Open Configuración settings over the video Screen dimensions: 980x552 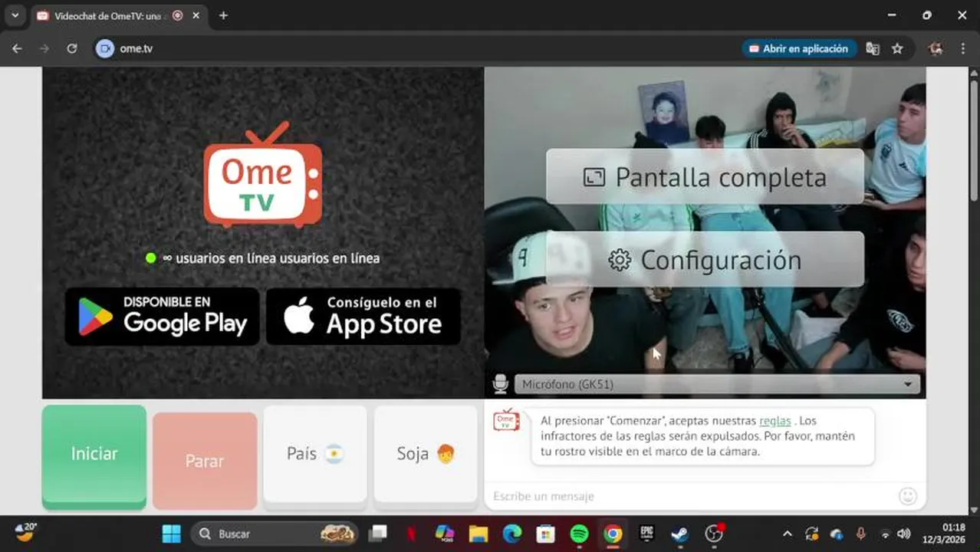click(x=705, y=260)
